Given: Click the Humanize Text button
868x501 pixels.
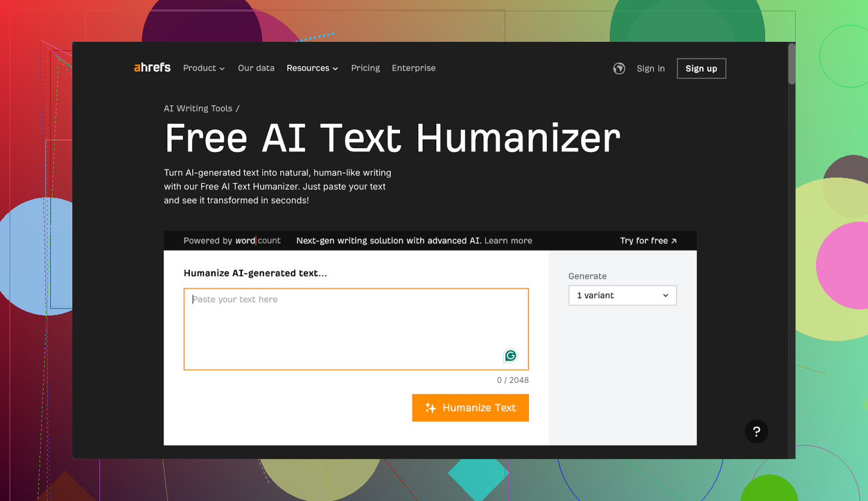Looking at the screenshot, I should tap(470, 408).
